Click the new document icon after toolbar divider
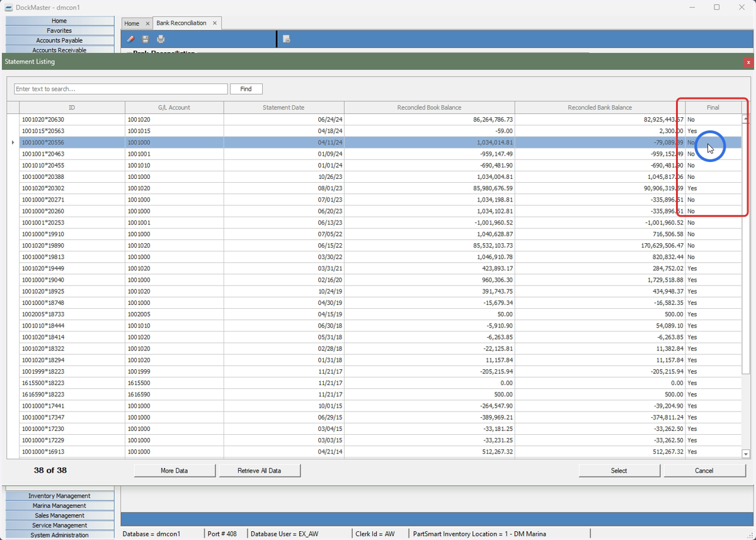756x540 pixels. (x=287, y=39)
